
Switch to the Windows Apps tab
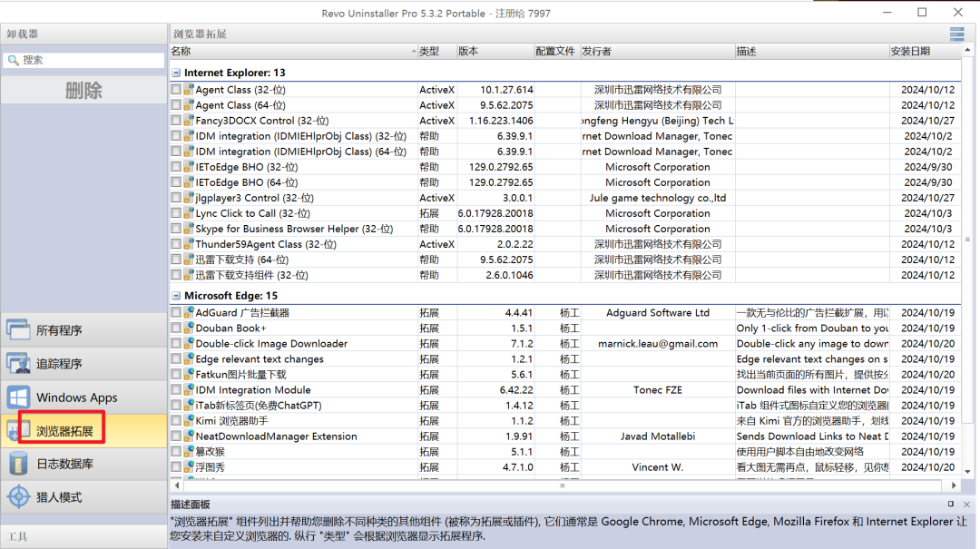(83, 397)
